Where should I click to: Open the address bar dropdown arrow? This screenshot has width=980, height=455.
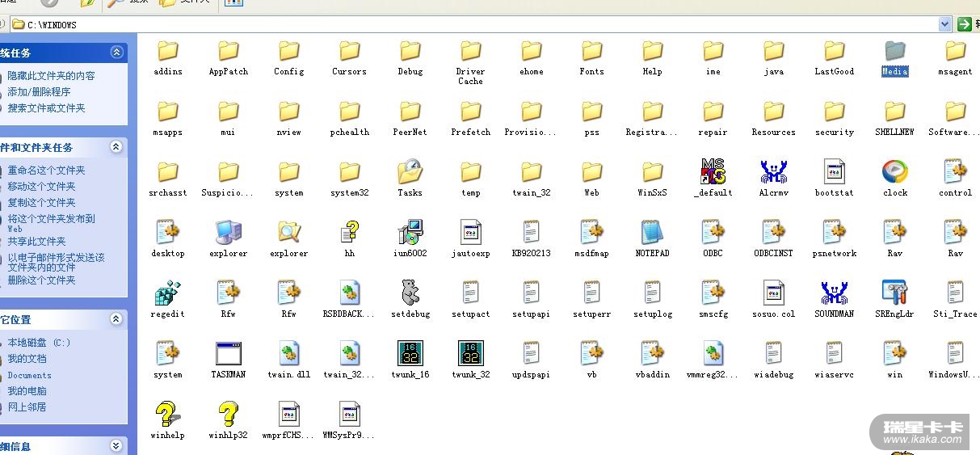click(944, 24)
